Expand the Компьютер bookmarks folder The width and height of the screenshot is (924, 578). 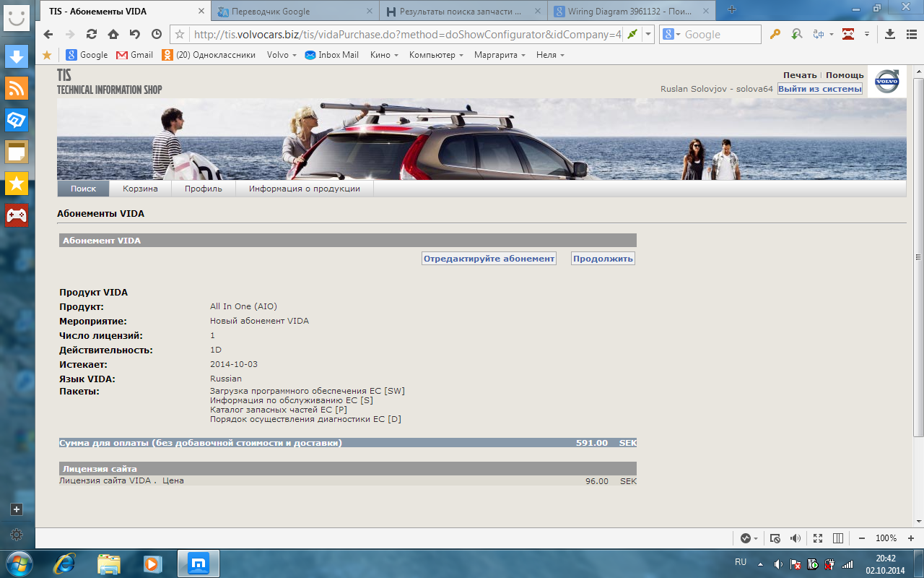[436, 55]
